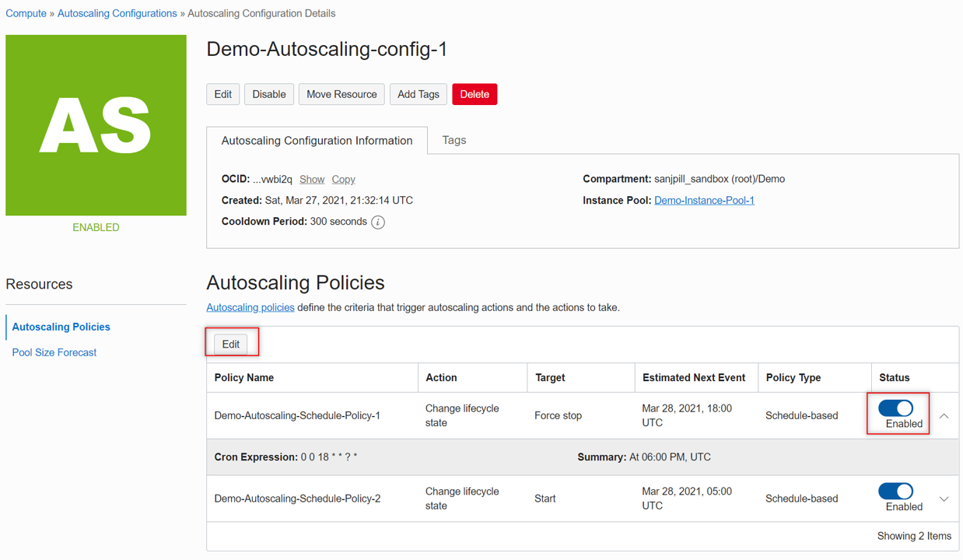
Task: Click the Disable button
Action: pyautogui.click(x=268, y=94)
